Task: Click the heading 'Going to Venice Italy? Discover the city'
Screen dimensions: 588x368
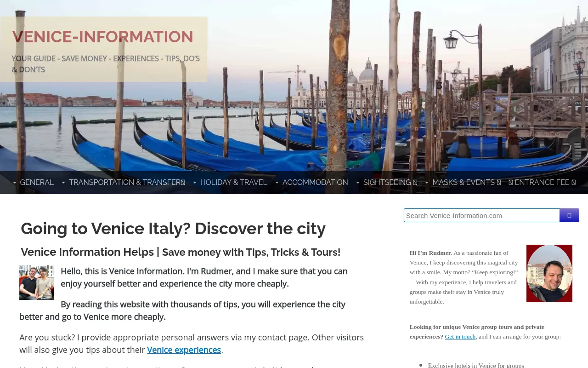Action: click(173, 229)
